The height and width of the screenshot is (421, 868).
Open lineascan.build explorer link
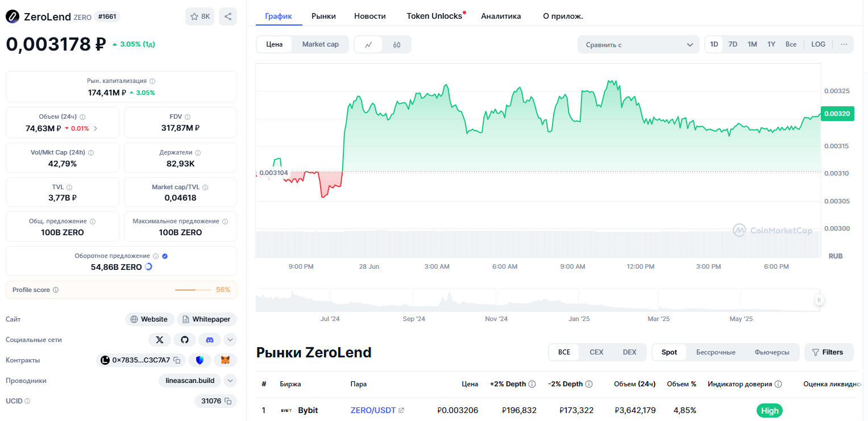[x=190, y=381]
